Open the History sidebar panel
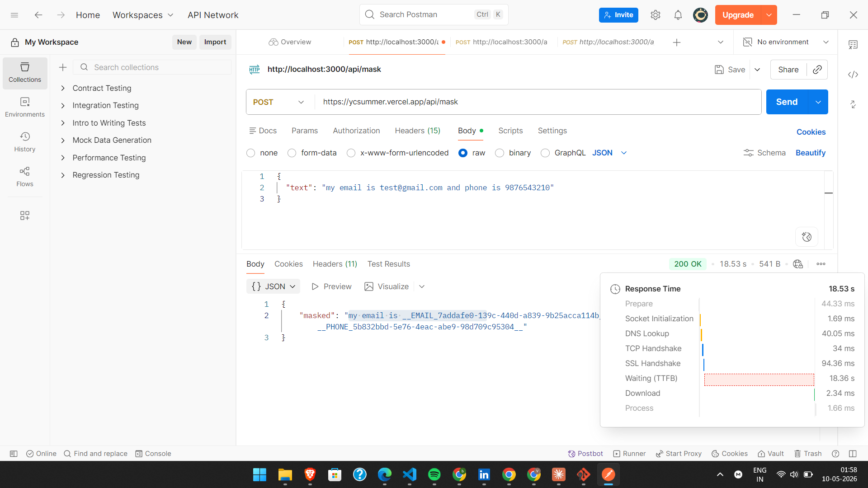 [x=25, y=142]
